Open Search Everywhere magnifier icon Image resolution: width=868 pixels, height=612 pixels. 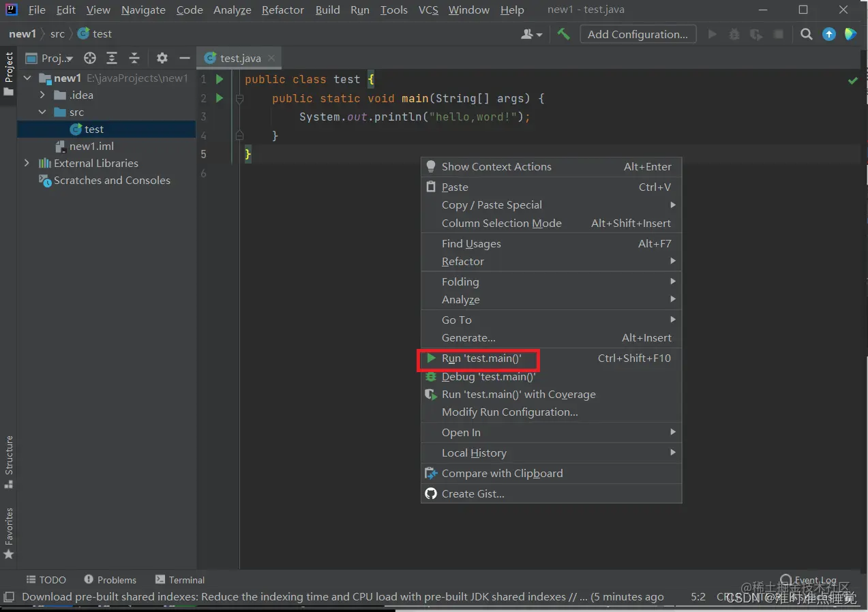point(806,34)
